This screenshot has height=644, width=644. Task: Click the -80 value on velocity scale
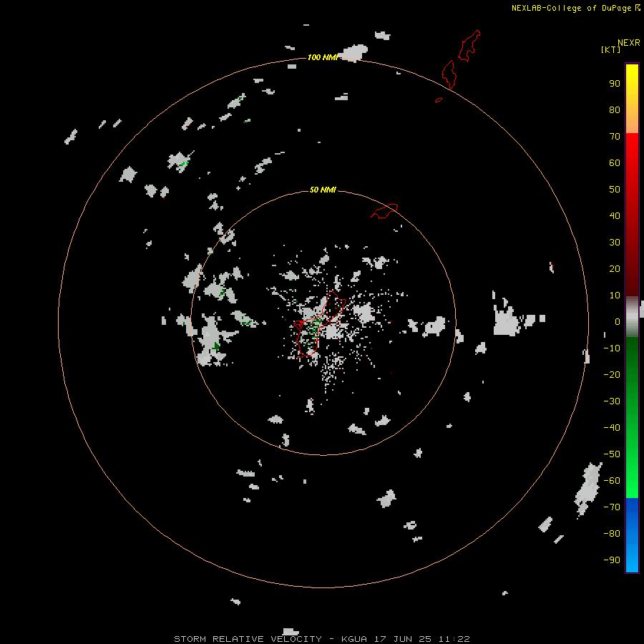pyautogui.click(x=612, y=534)
